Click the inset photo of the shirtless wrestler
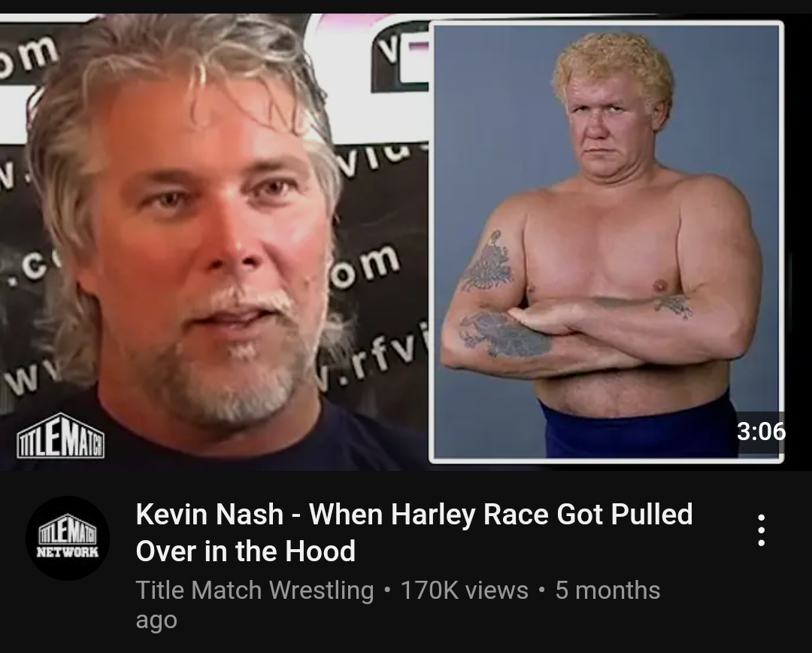This screenshot has height=653, width=812. coord(606,242)
